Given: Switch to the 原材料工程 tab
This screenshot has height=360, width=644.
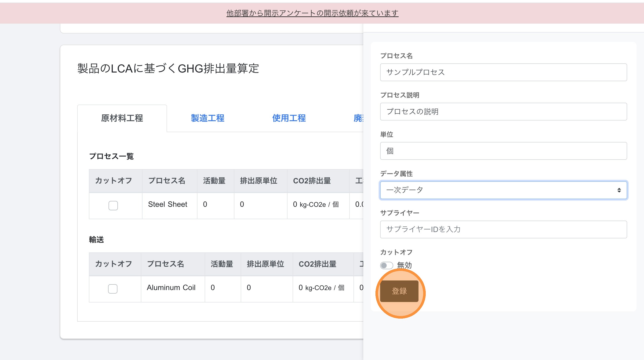Looking at the screenshot, I should 122,118.
